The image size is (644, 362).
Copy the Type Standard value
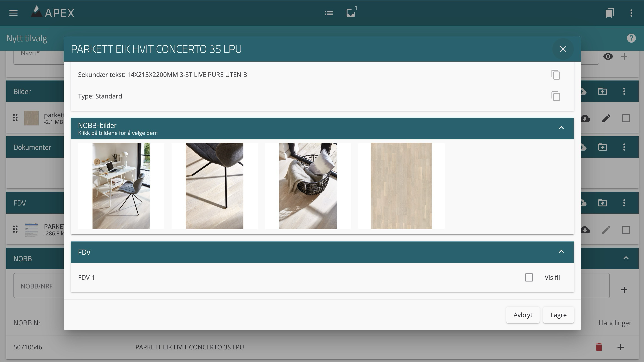pyautogui.click(x=556, y=96)
